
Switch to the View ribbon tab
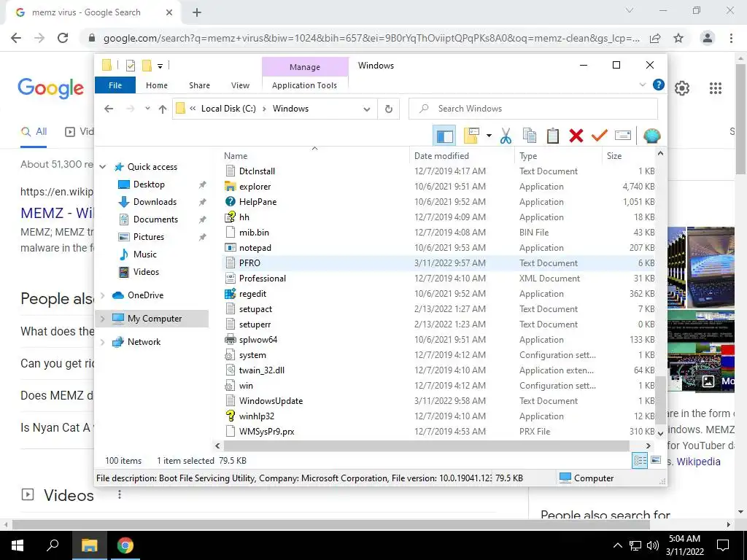[x=240, y=85]
